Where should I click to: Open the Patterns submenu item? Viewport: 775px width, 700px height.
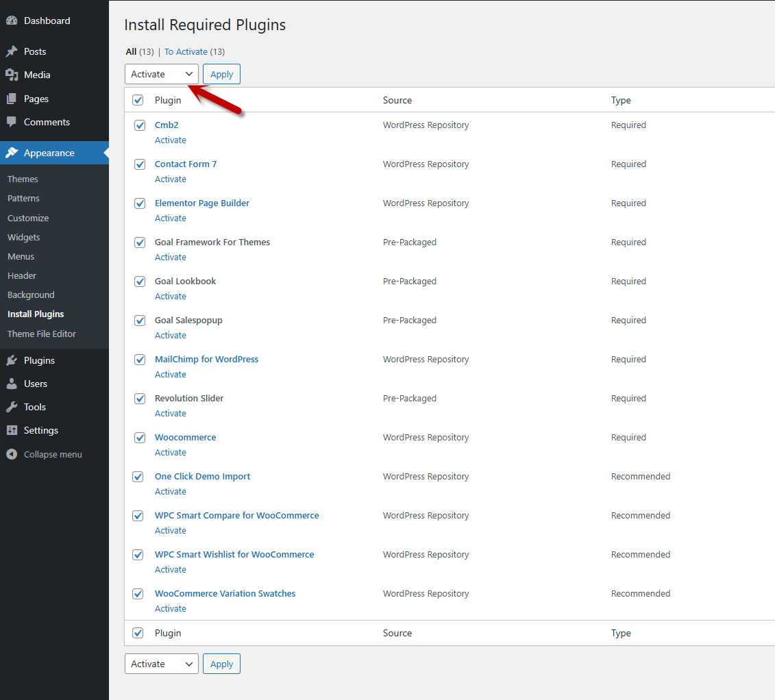23,198
